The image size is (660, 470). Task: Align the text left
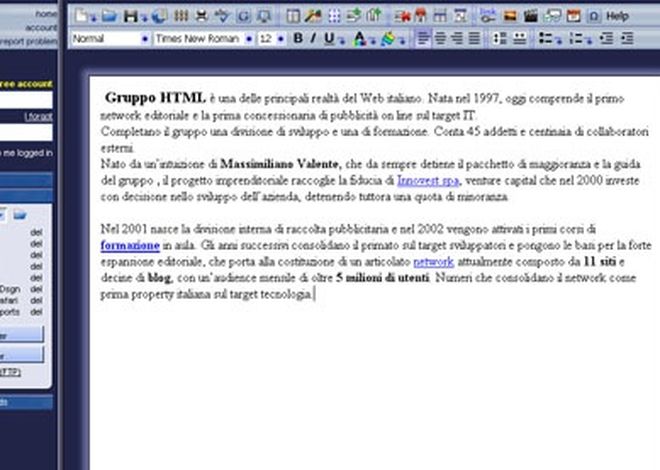[x=423, y=38]
